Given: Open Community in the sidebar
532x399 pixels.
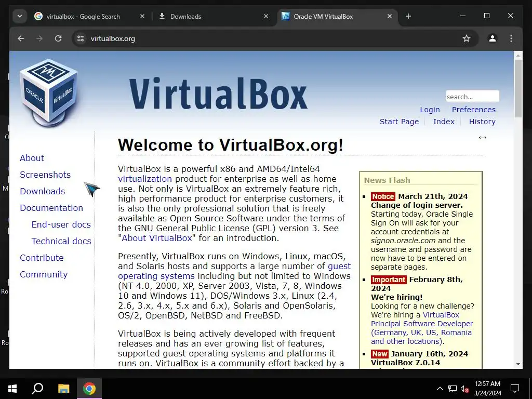Looking at the screenshot, I should pyautogui.click(x=44, y=274).
